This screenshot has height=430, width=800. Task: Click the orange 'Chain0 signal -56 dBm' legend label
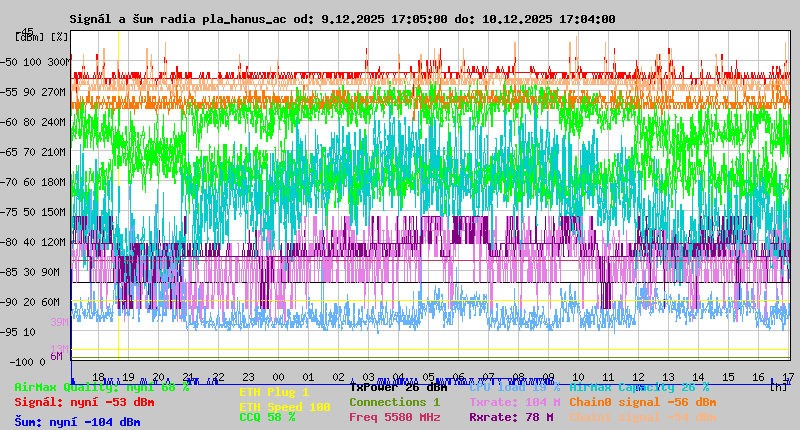pos(643,402)
